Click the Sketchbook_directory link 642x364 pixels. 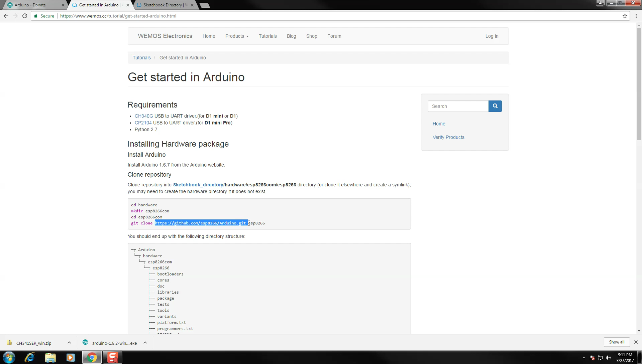pyautogui.click(x=198, y=184)
